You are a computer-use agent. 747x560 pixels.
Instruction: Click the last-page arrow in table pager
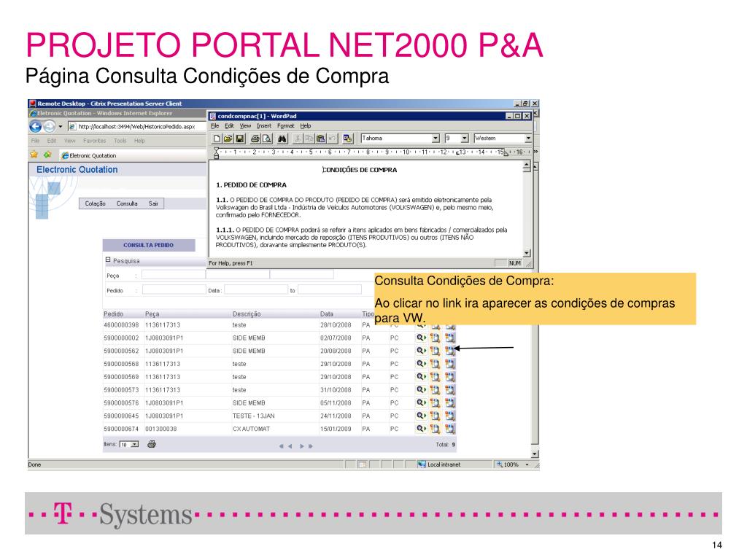tap(311, 446)
